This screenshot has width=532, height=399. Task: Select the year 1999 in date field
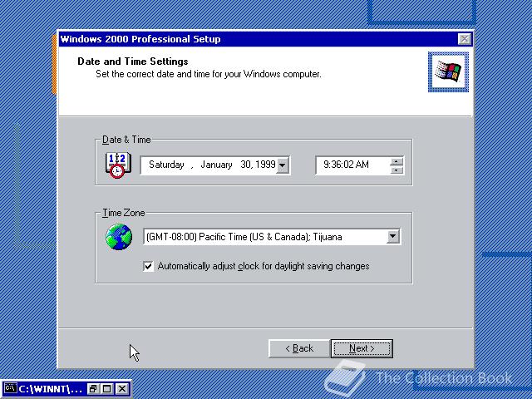pos(265,165)
